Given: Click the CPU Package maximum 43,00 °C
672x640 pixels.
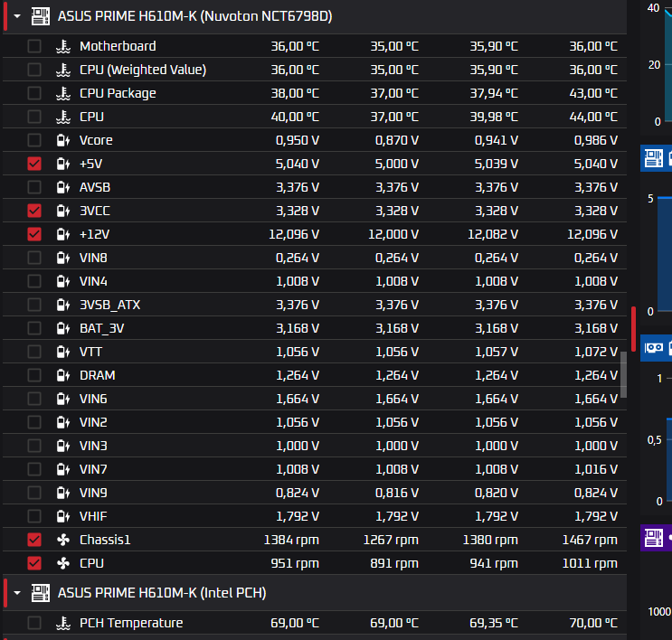Looking at the screenshot, I should pos(593,93).
